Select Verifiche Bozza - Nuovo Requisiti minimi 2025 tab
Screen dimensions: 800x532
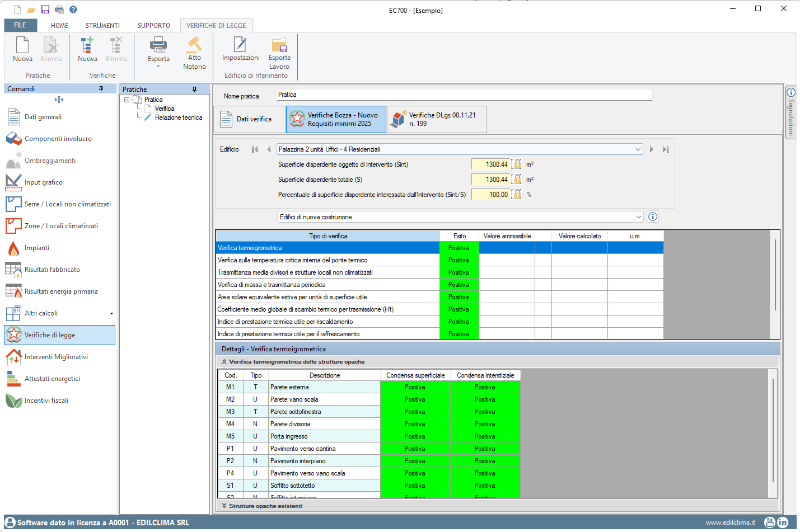[x=336, y=119]
